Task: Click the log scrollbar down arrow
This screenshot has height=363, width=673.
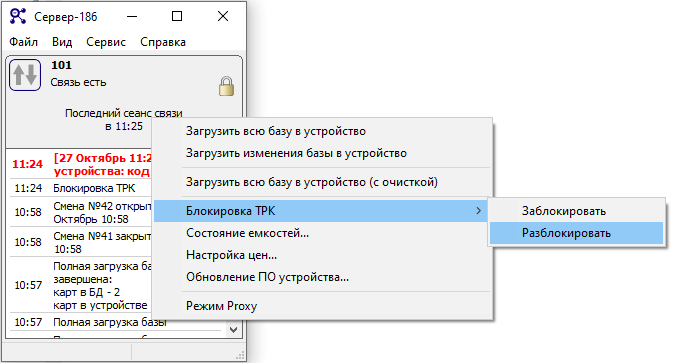Action: coord(233,330)
